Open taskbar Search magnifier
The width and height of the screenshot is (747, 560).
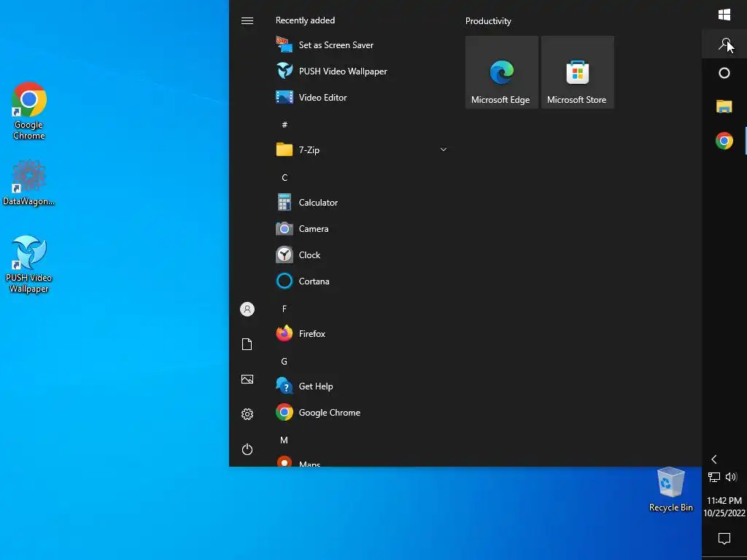click(x=724, y=44)
